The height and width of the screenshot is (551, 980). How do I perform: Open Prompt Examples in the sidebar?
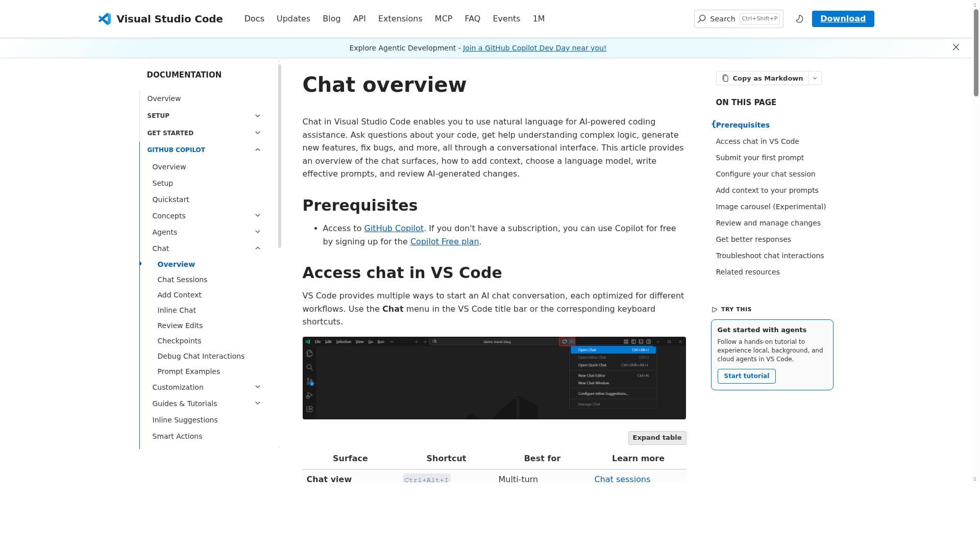188,371
